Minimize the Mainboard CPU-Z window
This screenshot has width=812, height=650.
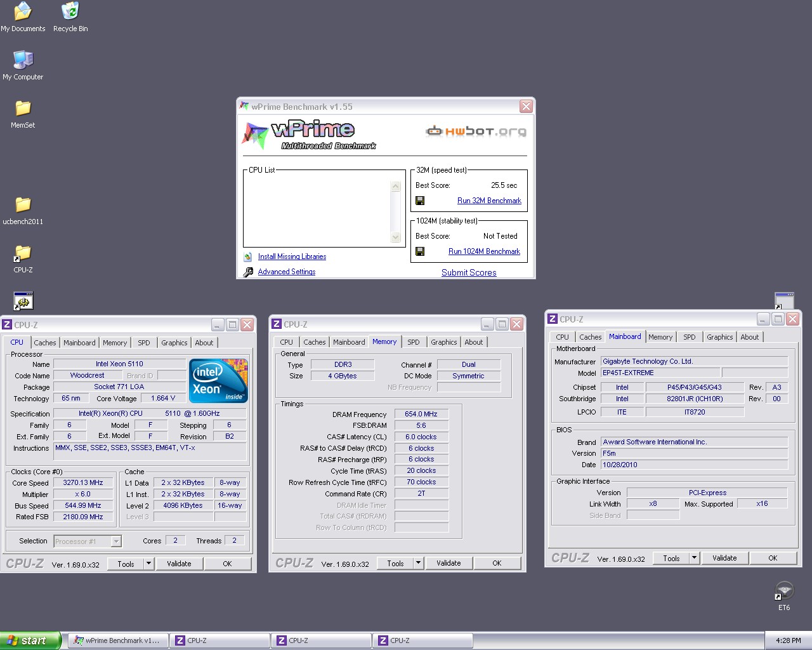[x=763, y=319]
